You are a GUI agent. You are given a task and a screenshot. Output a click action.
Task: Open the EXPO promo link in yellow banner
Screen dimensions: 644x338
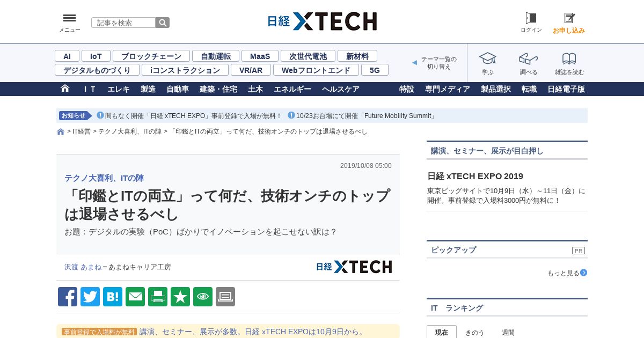tap(252, 332)
